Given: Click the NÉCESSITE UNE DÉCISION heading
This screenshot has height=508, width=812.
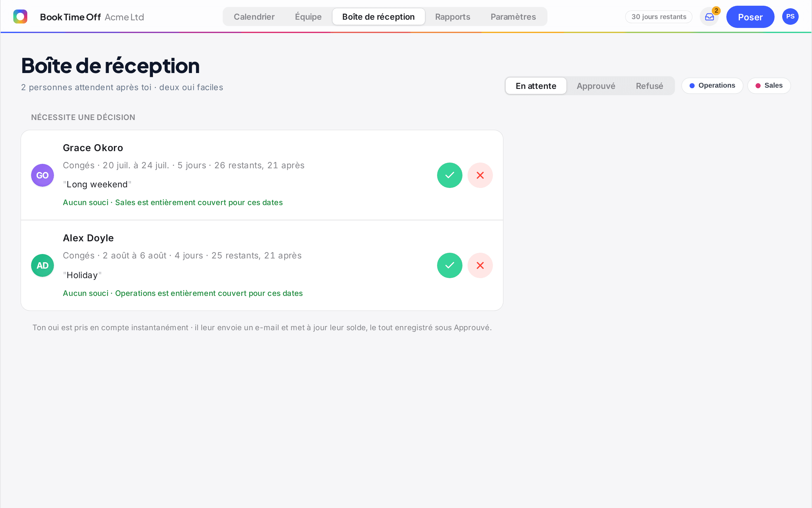Looking at the screenshot, I should pos(83,117).
